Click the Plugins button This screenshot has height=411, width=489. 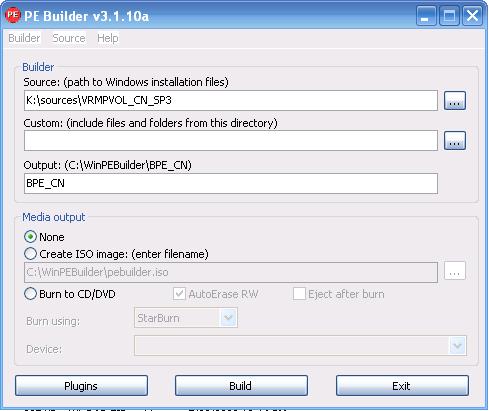pos(81,386)
